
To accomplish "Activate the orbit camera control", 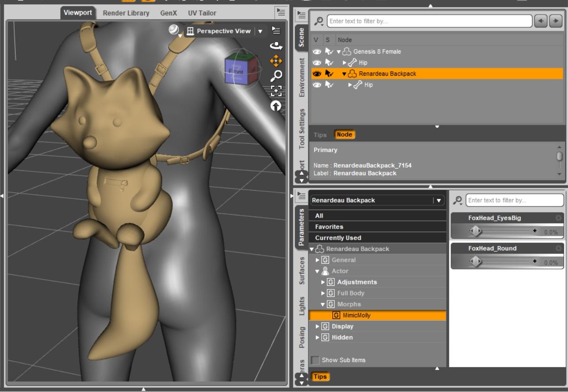I will (276, 46).
